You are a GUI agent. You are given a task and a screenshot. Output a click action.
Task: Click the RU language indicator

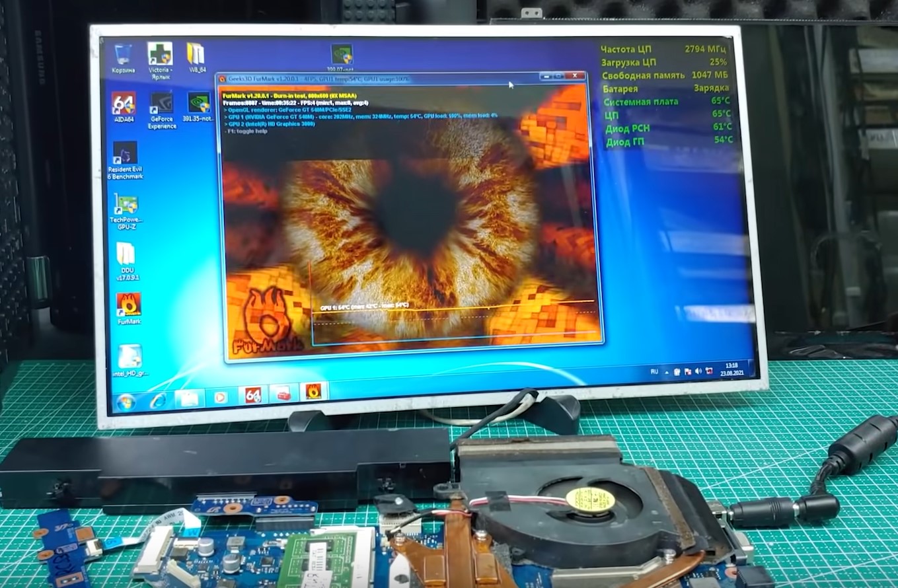[x=654, y=372]
